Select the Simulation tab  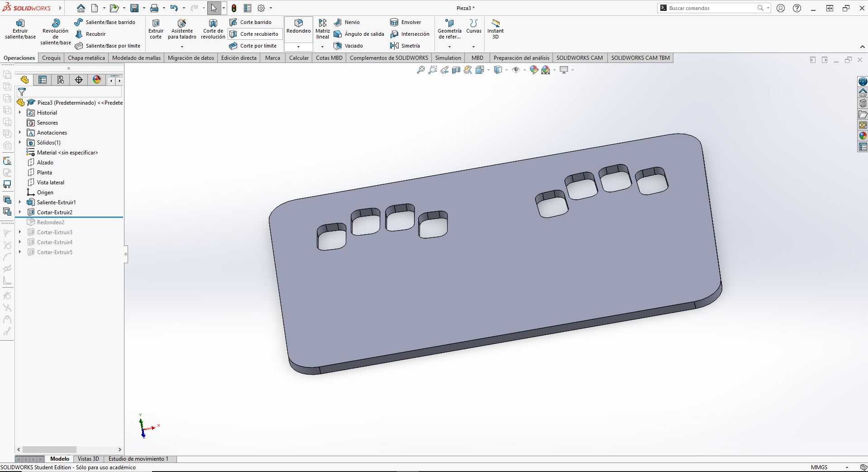(448, 58)
